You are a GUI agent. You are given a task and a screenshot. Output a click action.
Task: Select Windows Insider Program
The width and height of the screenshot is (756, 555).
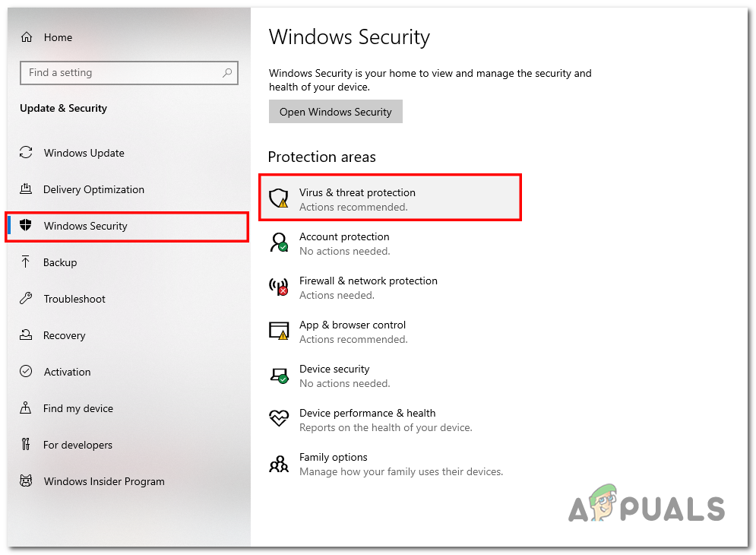(104, 481)
